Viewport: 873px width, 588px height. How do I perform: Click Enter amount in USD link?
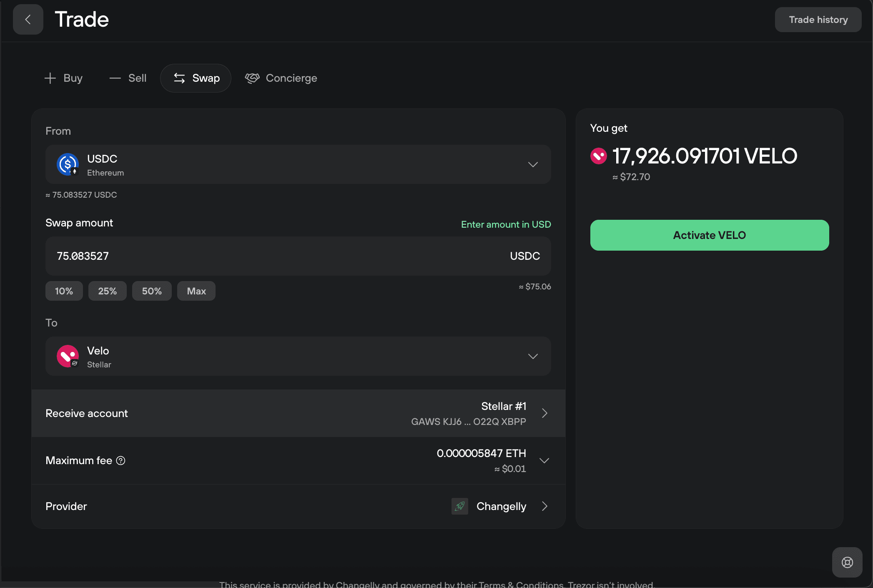(506, 224)
